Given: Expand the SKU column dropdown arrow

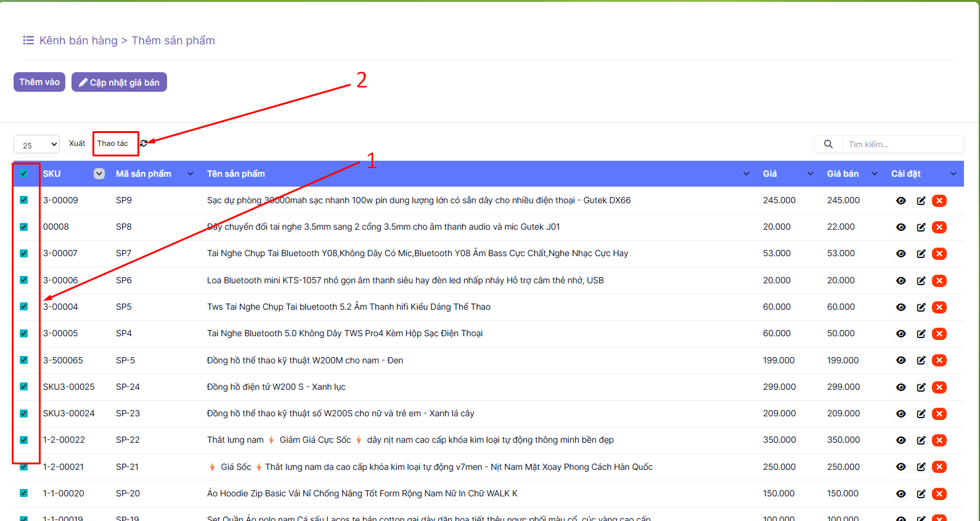Looking at the screenshot, I should [x=99, y=174].
